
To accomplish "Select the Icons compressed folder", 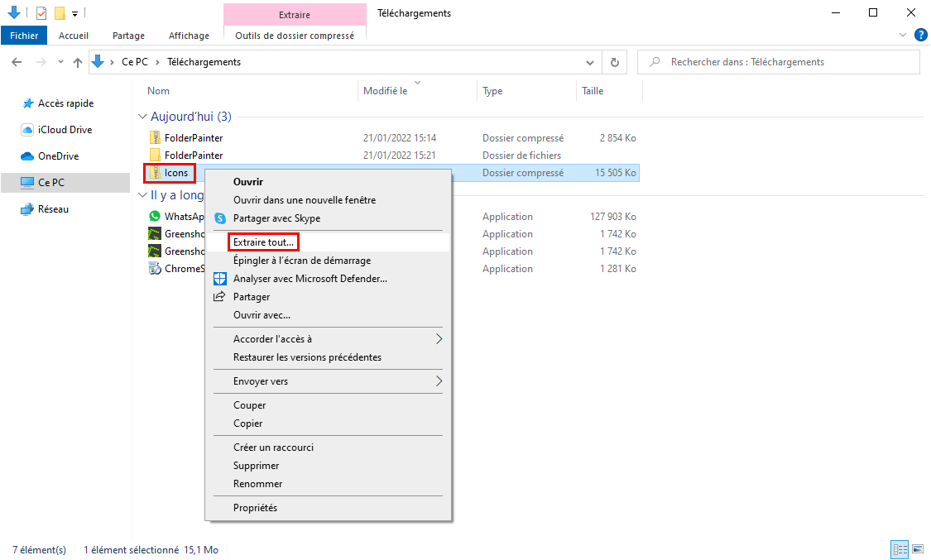I will click(x=175, y=173).
